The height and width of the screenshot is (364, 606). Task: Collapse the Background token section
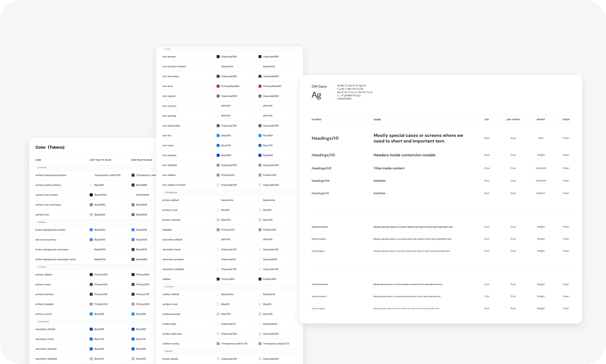click(x=171, y=192)
